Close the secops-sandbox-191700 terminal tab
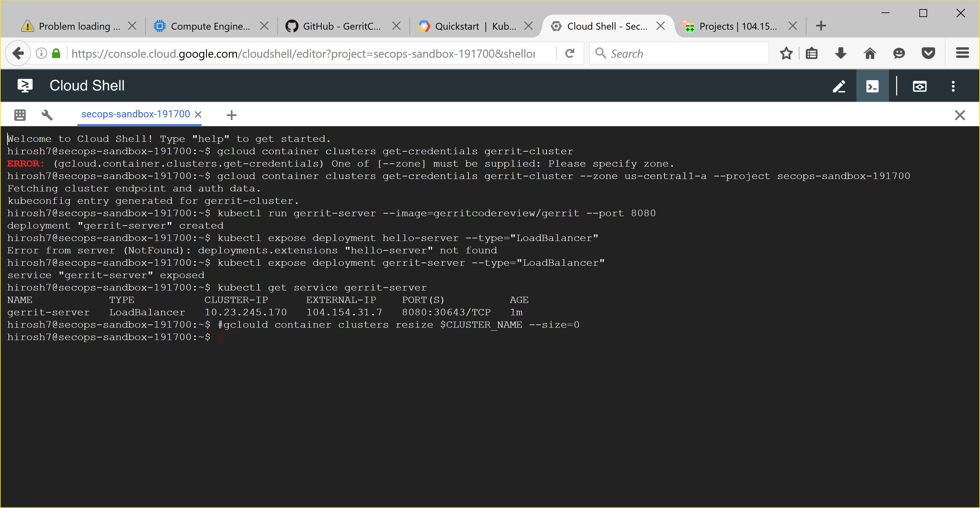 coord(198,114)
